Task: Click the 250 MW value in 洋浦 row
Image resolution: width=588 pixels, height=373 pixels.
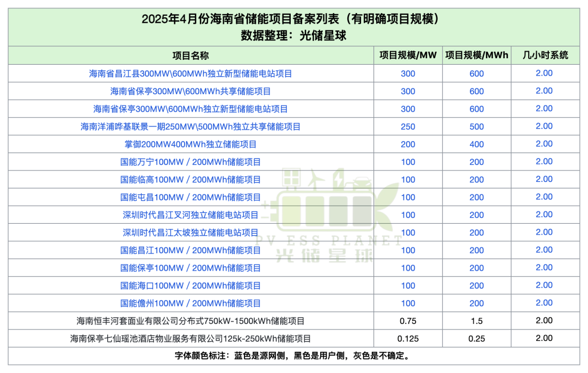Action: pos(408,126)
